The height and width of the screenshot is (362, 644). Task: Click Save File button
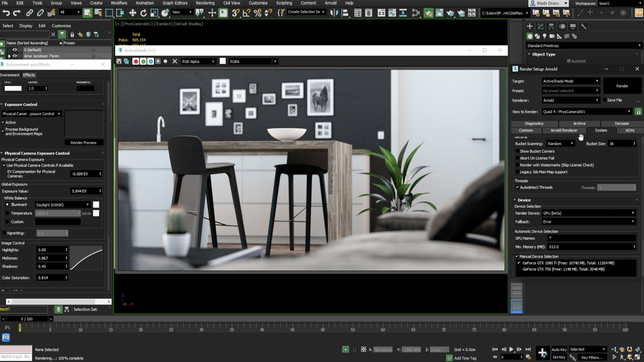[614, 100]
